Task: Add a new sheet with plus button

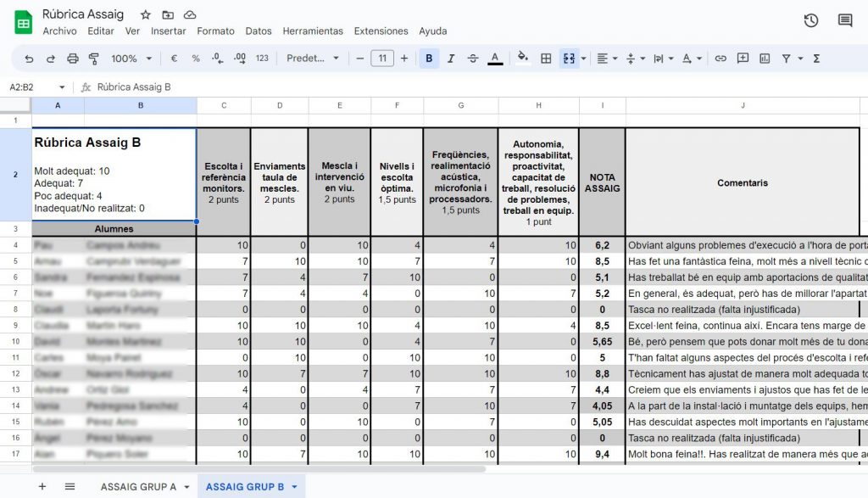Action: point(42,486)
